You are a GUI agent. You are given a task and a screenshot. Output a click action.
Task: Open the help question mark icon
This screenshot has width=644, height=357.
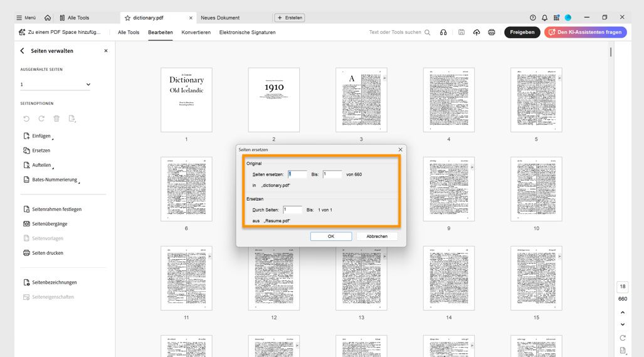533,18
